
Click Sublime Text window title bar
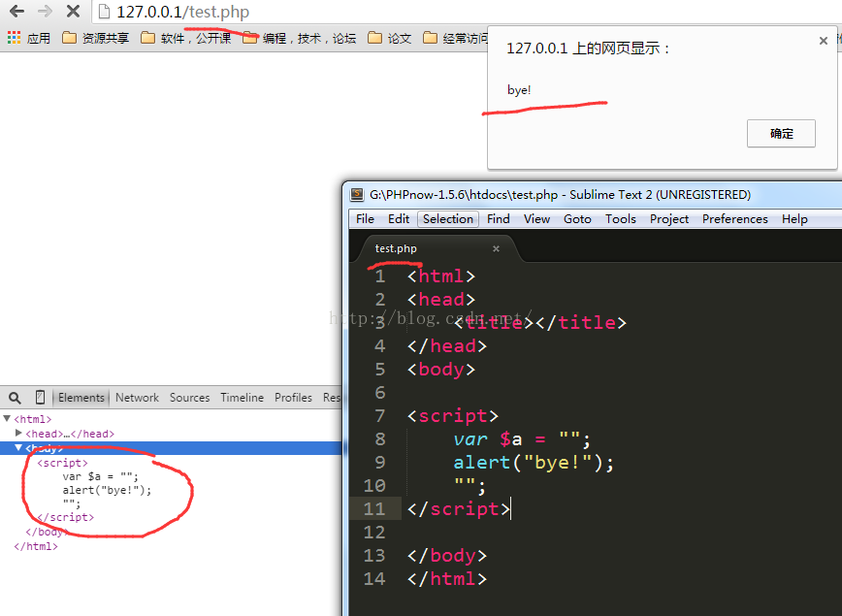click(x=592, y=194)
